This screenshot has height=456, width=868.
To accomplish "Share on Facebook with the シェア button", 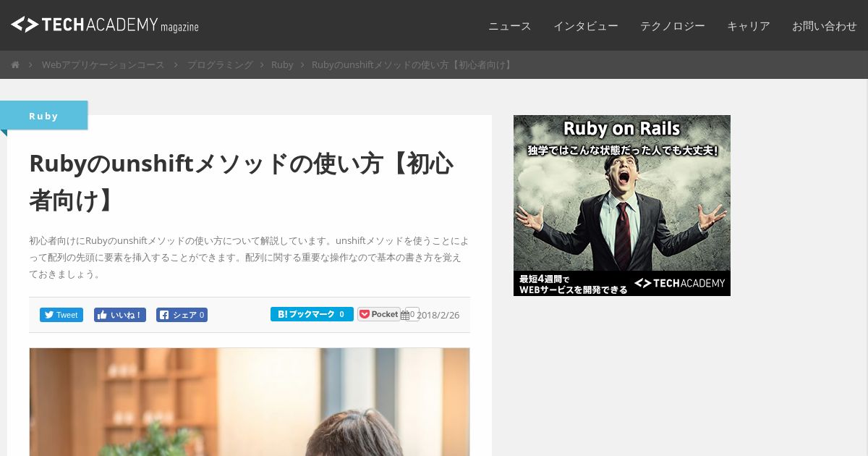I will point(182,315).
